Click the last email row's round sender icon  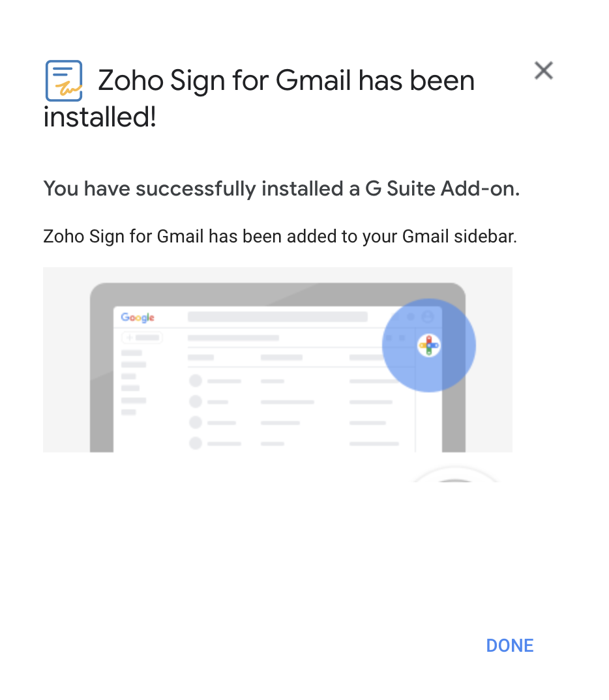(195, 443)
